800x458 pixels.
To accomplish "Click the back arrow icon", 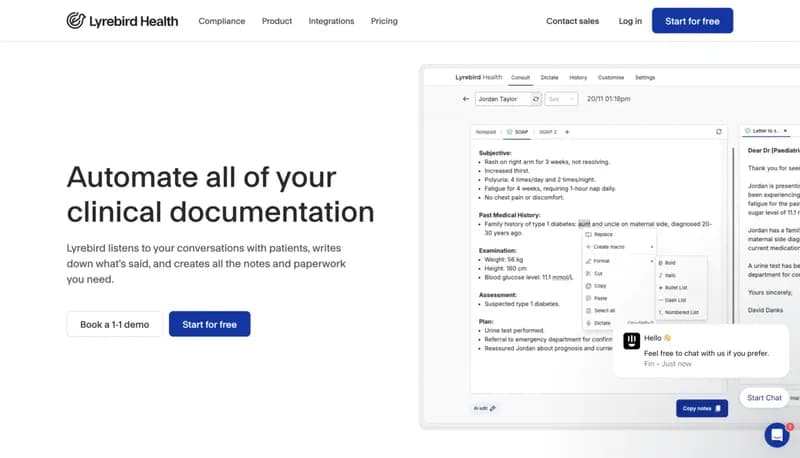I will pyautogui.click(x=466, y=99).
